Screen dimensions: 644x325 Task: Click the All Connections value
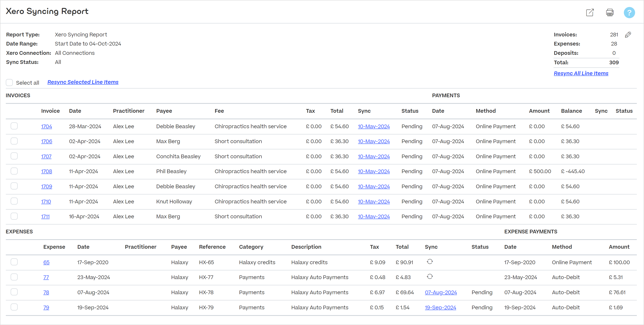75,53
